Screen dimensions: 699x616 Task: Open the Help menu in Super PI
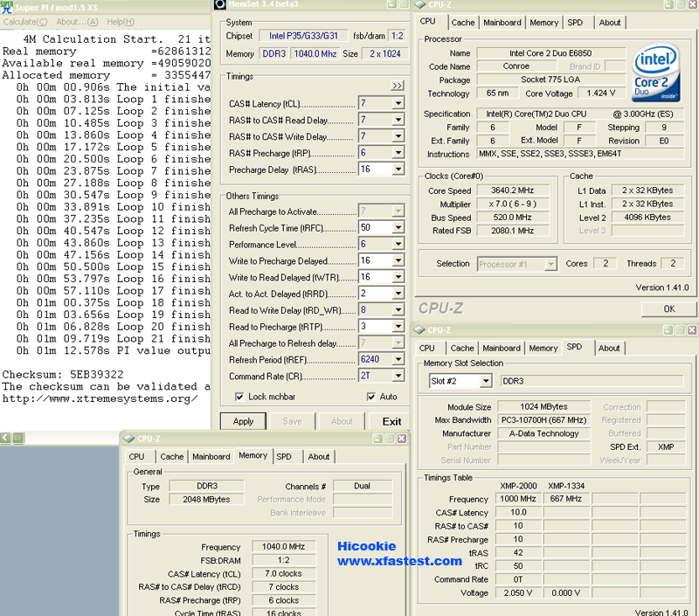[x=121, y=22]
